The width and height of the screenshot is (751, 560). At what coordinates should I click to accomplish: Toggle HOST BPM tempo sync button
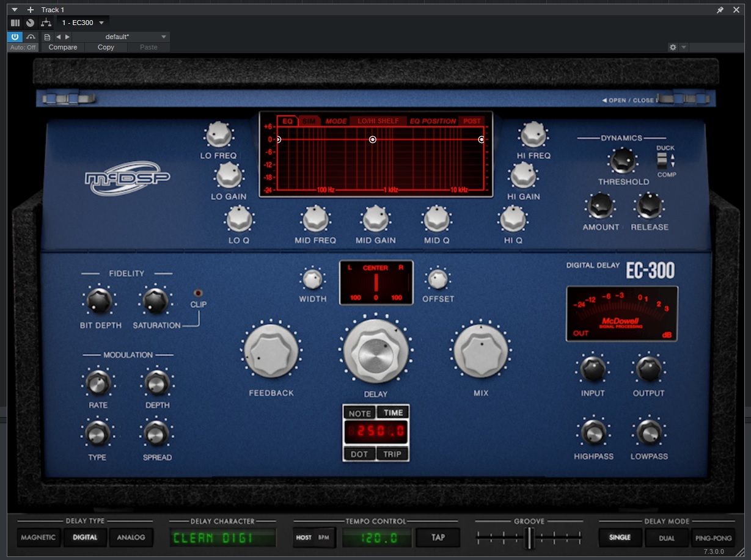pos(314,537)
